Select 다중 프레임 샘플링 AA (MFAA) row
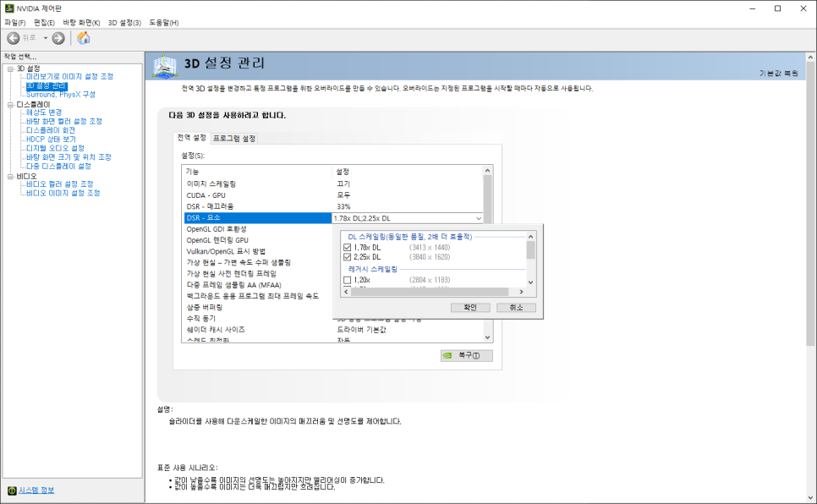The height and width of the screenshot is (504, 817). 258,285
